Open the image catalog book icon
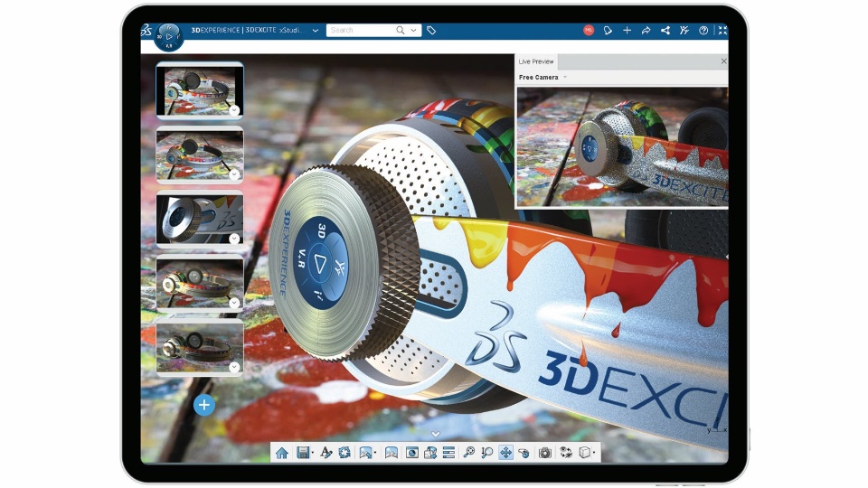This screenshot has height=488, width=868. [x=391, y=453]
